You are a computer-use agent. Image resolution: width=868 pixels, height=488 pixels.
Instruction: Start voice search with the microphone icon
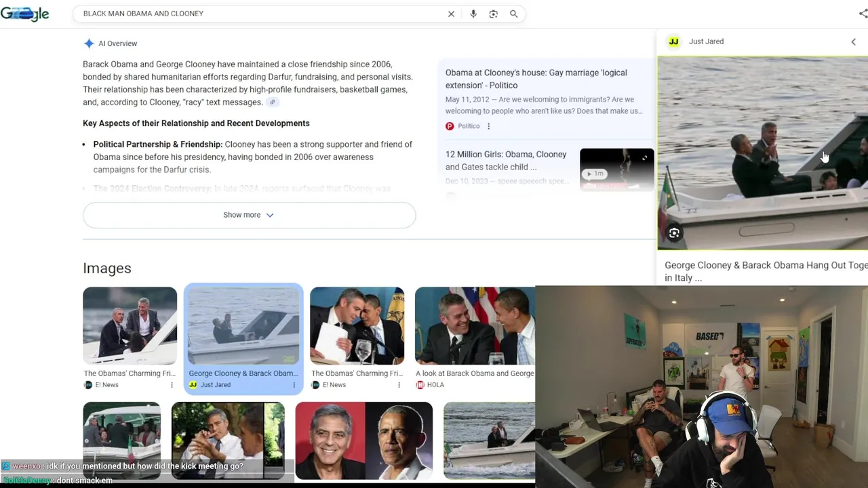tap(473, 14)
